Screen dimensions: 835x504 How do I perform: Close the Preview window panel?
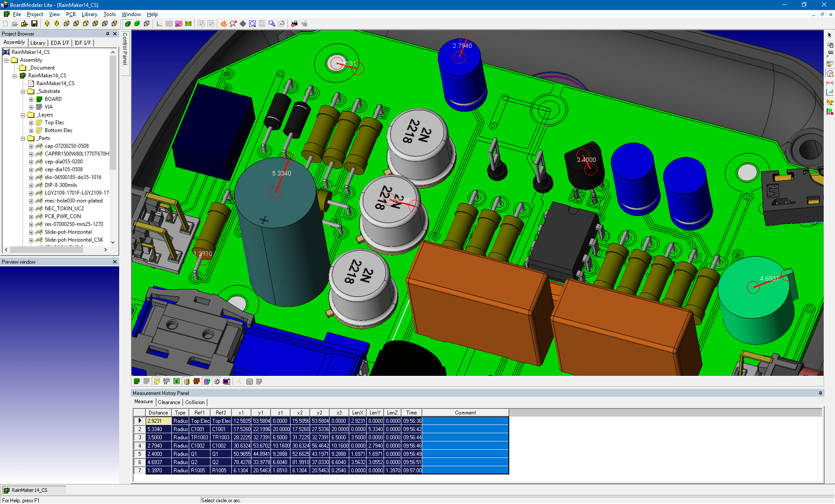point(115,262)
